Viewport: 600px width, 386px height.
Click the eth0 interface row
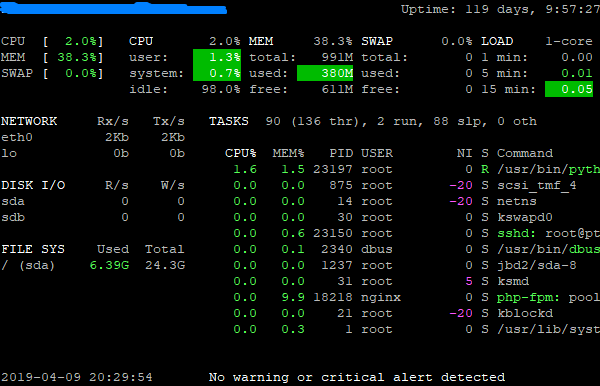(x=93, y=137)
